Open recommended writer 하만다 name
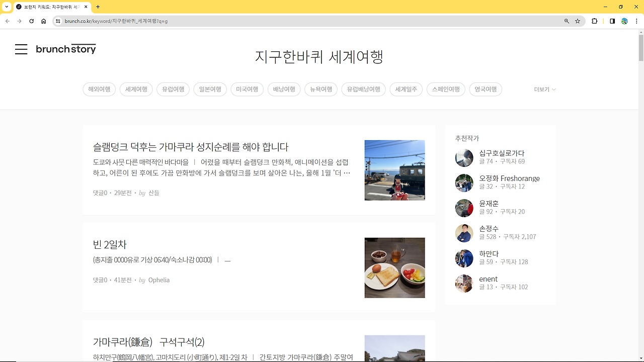The height and width of the screenshot is (362, 644). pyautogui.click(x=489, y=254)
